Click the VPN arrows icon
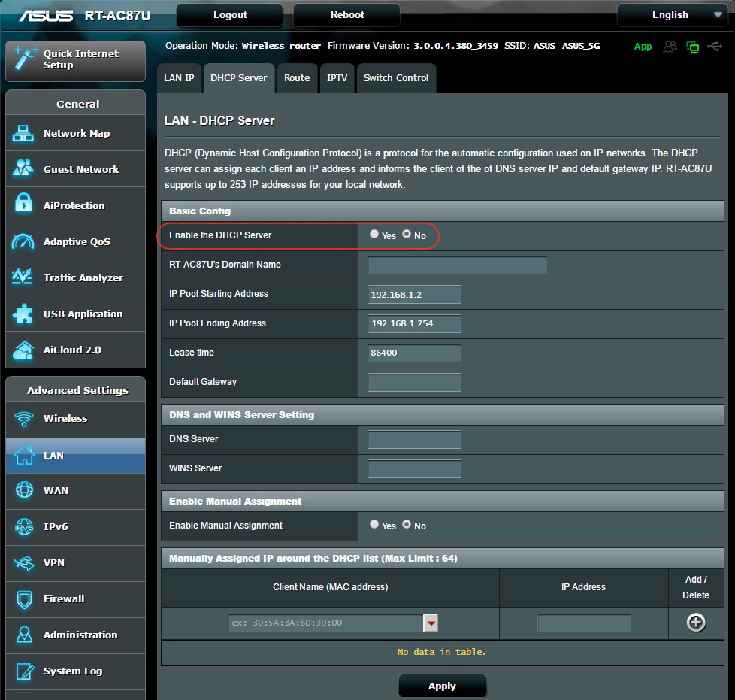The height and width of the screenshot is (700, 735). point(24,562)
